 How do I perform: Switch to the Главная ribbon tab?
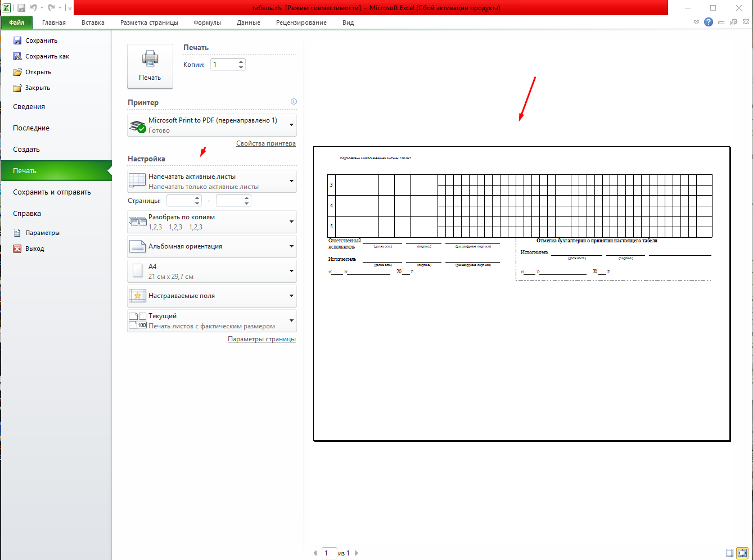tap(54, 22)
